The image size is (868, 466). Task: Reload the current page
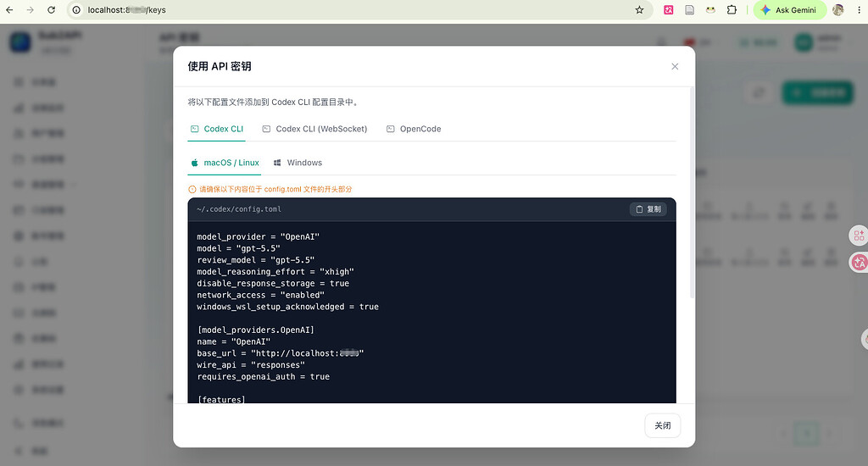click(x=51, y=10)
